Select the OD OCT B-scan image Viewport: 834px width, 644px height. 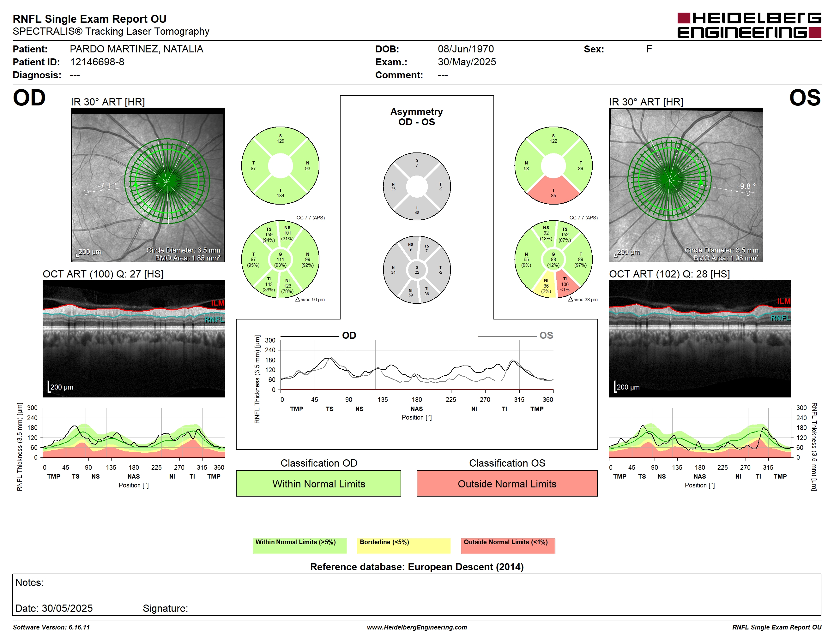click(x=134, y=338)
